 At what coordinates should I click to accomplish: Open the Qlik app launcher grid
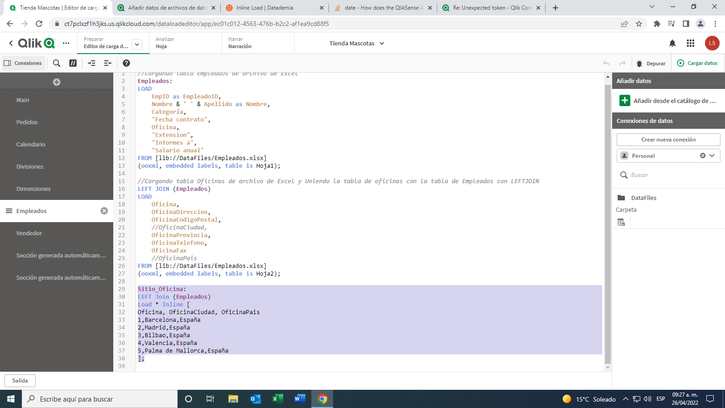coord(691,43)
